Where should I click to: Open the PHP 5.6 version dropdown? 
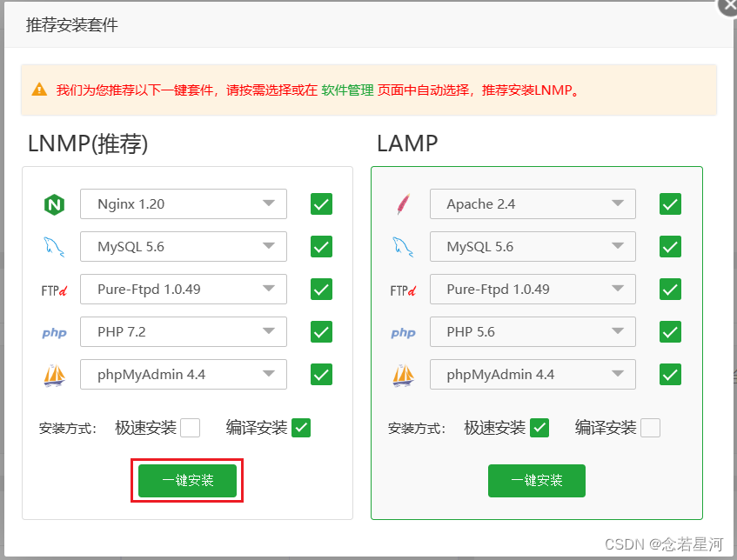tap(533, 331)
